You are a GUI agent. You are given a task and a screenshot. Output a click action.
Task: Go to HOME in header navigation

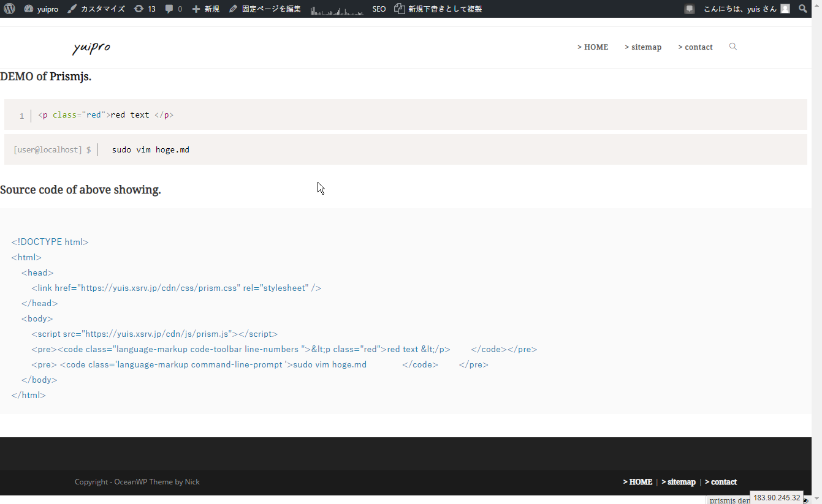pos(593,47)
